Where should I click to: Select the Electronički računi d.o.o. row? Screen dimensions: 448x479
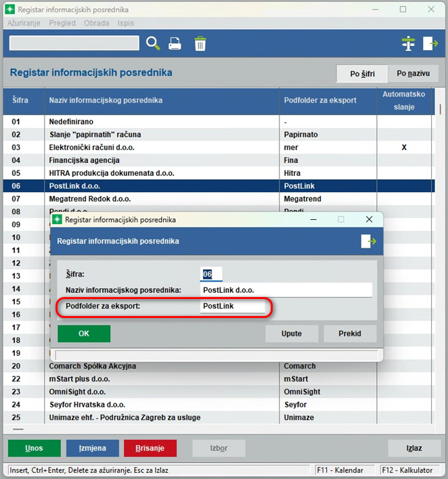coord(162,147)
